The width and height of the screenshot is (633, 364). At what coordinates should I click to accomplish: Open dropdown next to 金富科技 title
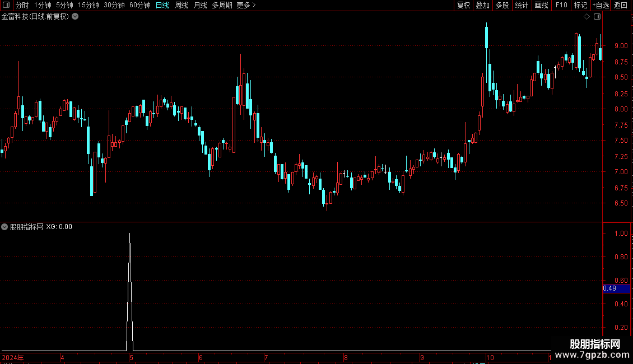click(75, 16)
